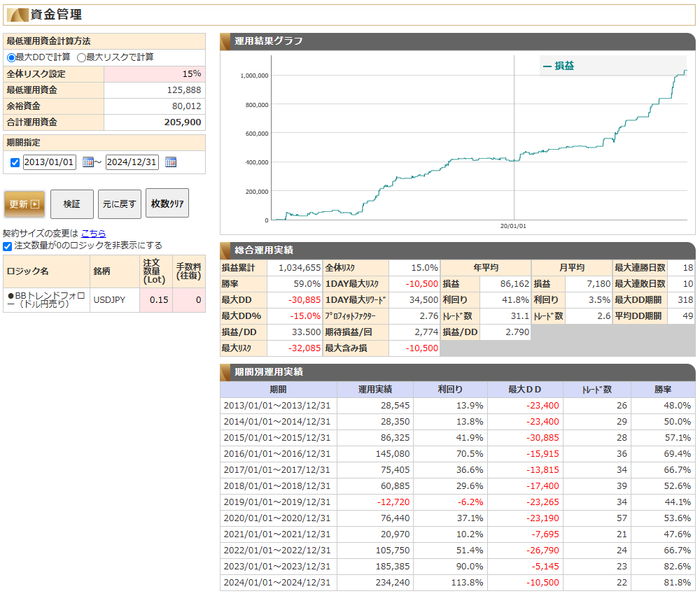Click the BBトレンドフォロー logic name
Screen dimensions: 700x596
(46, 300)
